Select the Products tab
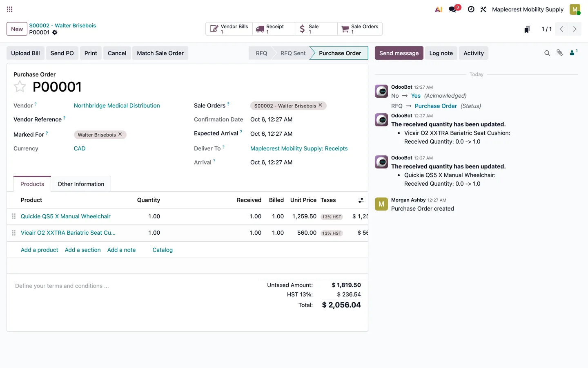588x368 pixels. (x=32, y=184)
